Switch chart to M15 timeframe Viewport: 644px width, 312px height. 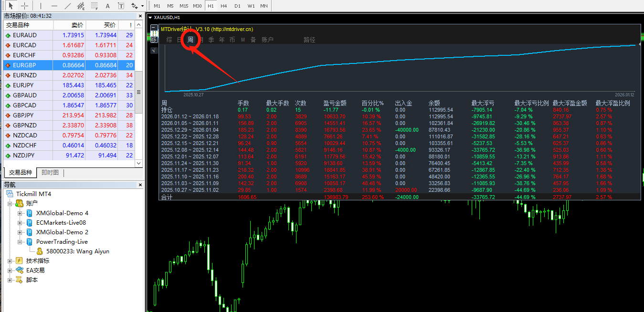click(184, 6)
